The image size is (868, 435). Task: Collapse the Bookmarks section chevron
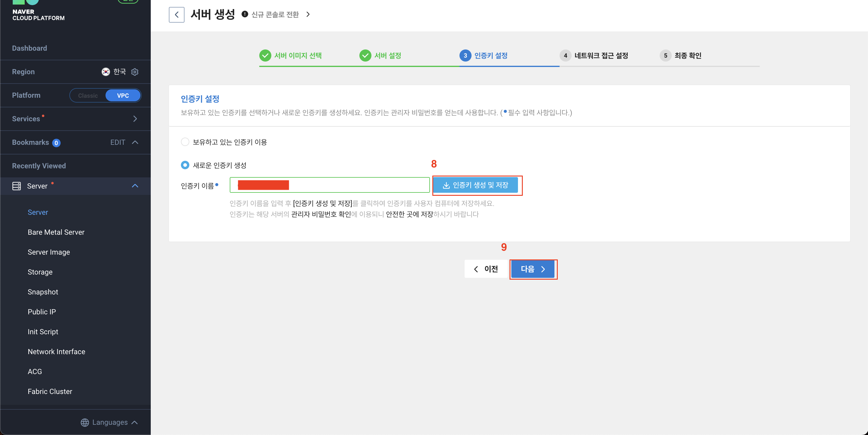click(x=135, y=142)
